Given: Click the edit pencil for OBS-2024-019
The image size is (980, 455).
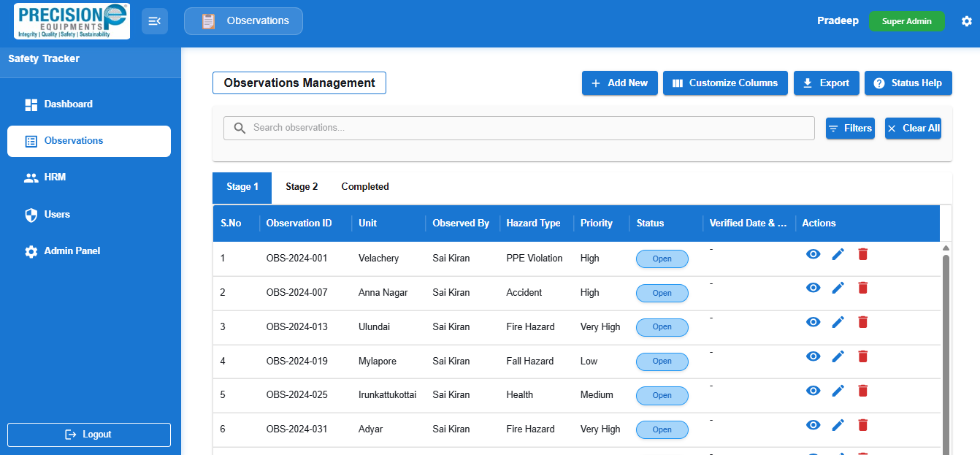Looking at the screenshot, I should (x=838, y=356).
